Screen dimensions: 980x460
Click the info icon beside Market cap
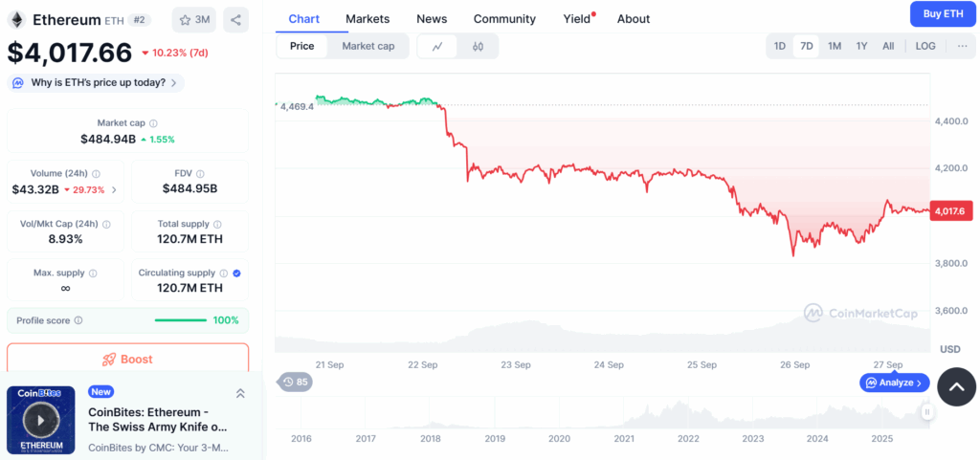click(x=154, y=123)
